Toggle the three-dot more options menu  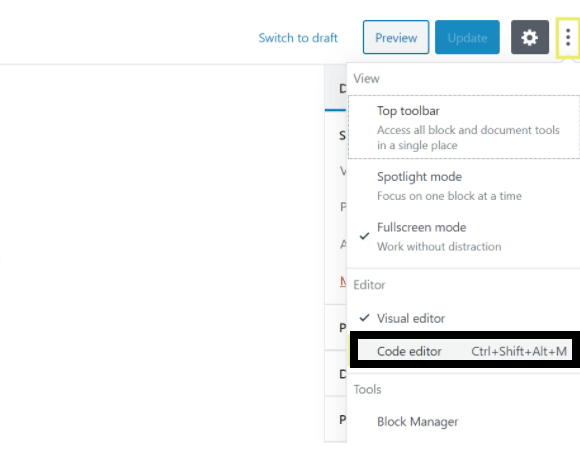coord(568,37)
